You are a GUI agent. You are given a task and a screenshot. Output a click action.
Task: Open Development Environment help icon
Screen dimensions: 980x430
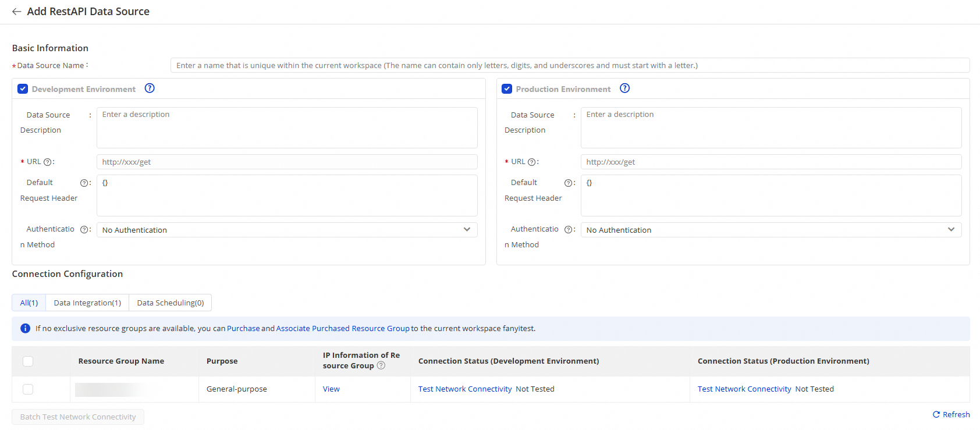150,88
